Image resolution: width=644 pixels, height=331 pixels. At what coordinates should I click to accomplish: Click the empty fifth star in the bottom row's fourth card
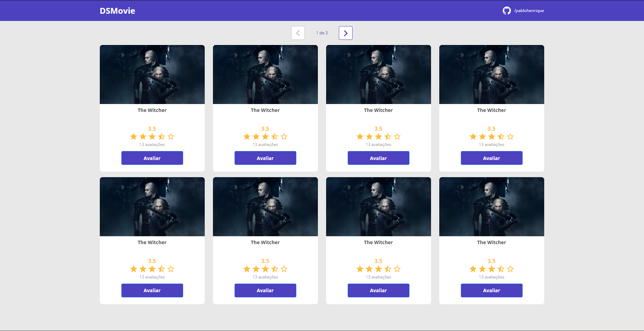pos(510,269)
